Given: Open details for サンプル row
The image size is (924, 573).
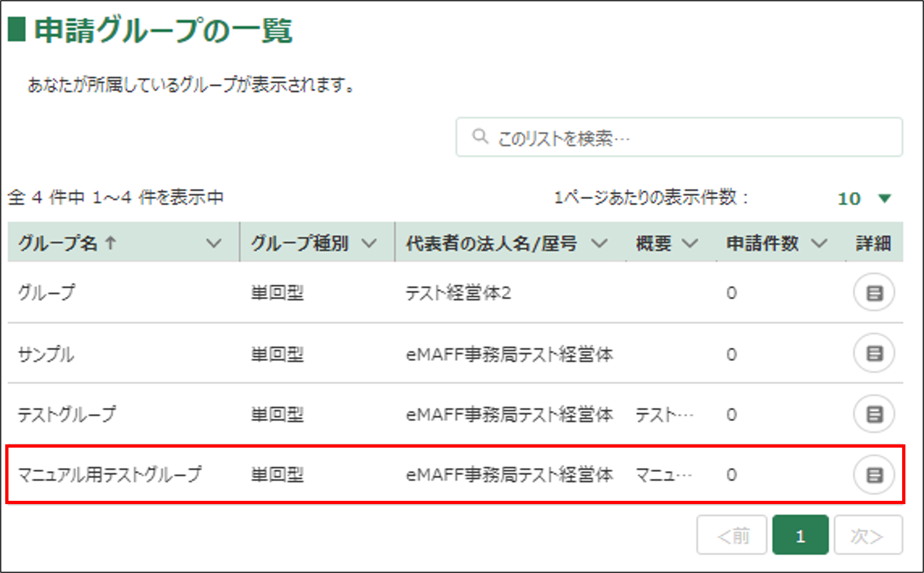Looking at the screenshot, I should 874,353.
